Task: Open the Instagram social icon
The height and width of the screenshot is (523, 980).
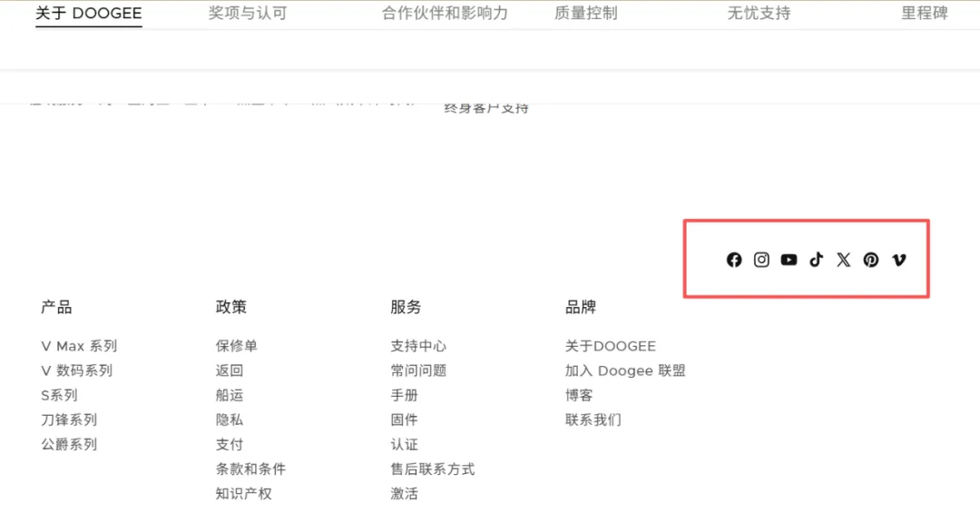Action: 761,260
